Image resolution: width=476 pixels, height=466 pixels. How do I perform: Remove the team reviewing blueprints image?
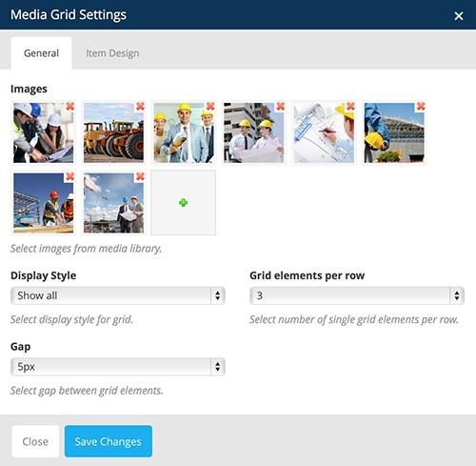coord(70,106)
